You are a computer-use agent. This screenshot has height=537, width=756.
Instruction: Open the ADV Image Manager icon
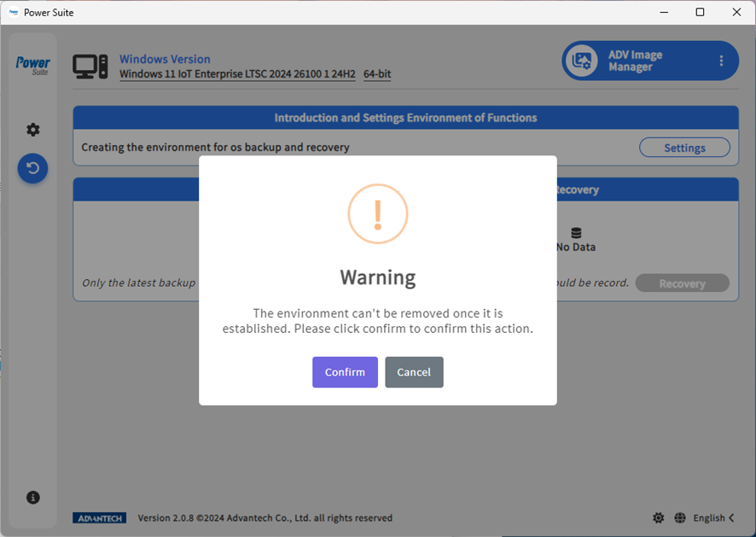[582, 61]
